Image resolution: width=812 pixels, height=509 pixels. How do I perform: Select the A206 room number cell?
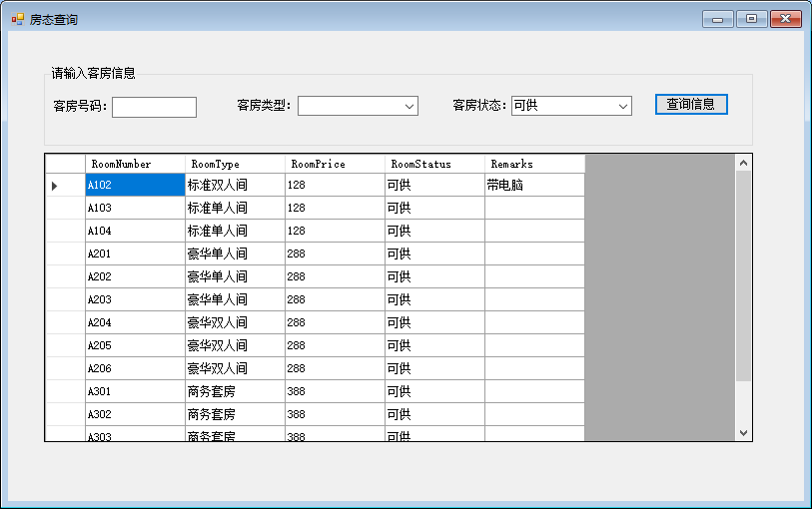135,368
